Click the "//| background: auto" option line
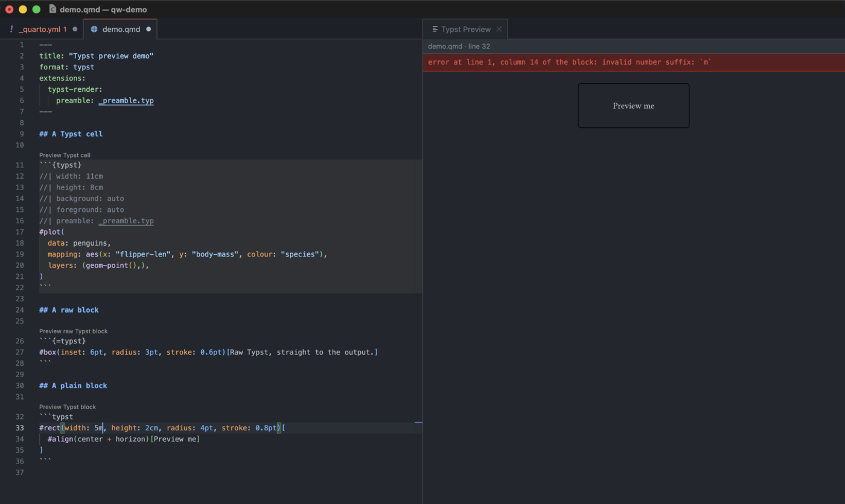Viewport: 845px width, 504px height. click(81, 199)
